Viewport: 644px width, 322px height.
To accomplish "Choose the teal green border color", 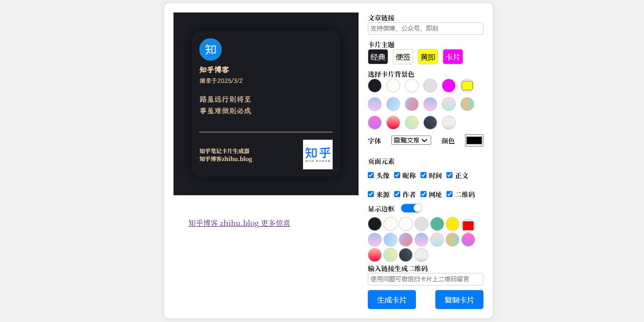I will point(437,224).
